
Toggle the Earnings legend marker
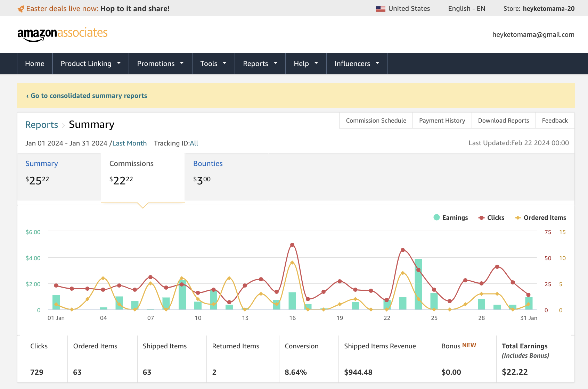[x=437, y=217]
